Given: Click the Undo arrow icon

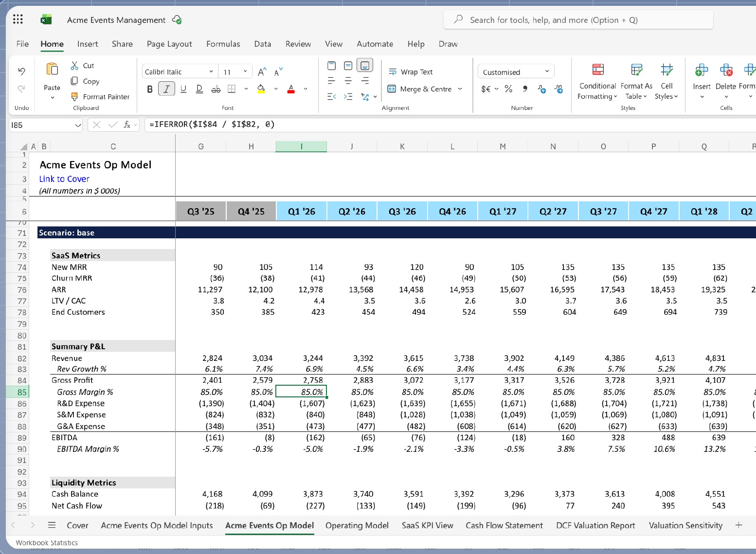Looking at the screenshot, I should pos(21,71).
